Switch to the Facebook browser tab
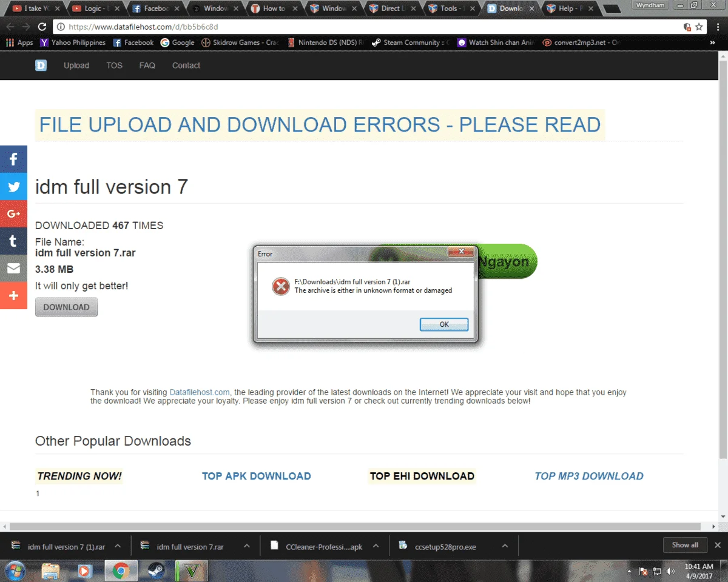 click(x=154, y=8)
